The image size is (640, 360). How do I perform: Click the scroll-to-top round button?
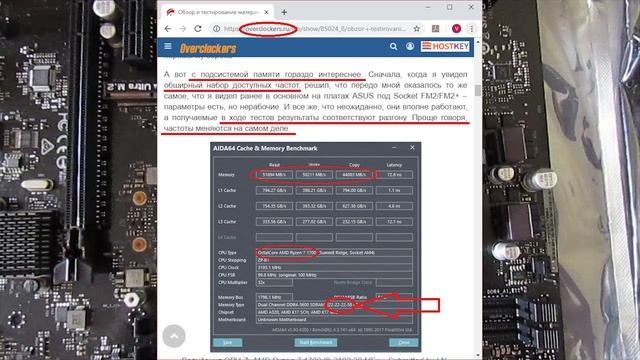(174, 336)
